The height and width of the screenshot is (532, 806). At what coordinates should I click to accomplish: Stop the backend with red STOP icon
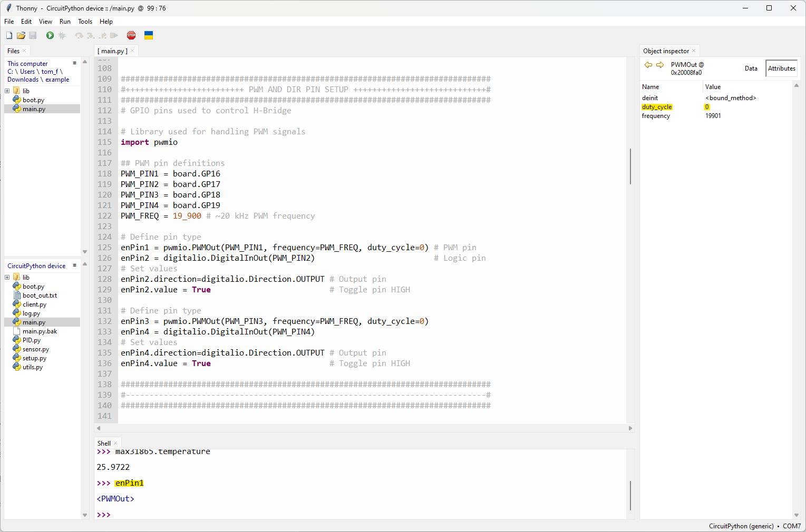(x=131, y=35)
